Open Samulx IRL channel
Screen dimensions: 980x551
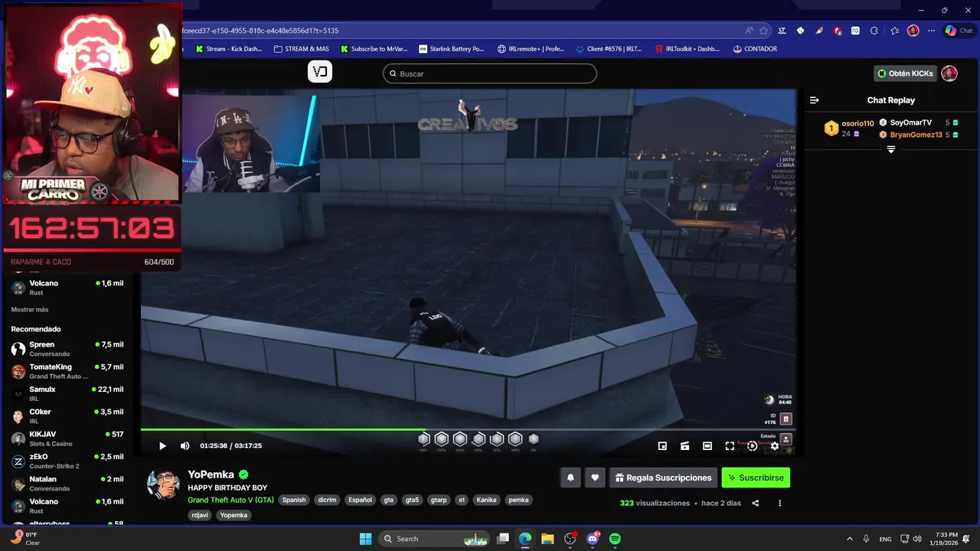click(67, 393)
